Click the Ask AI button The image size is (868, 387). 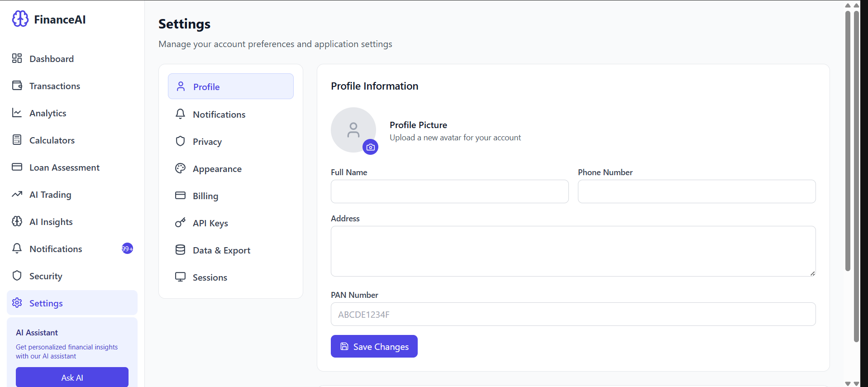72,377
